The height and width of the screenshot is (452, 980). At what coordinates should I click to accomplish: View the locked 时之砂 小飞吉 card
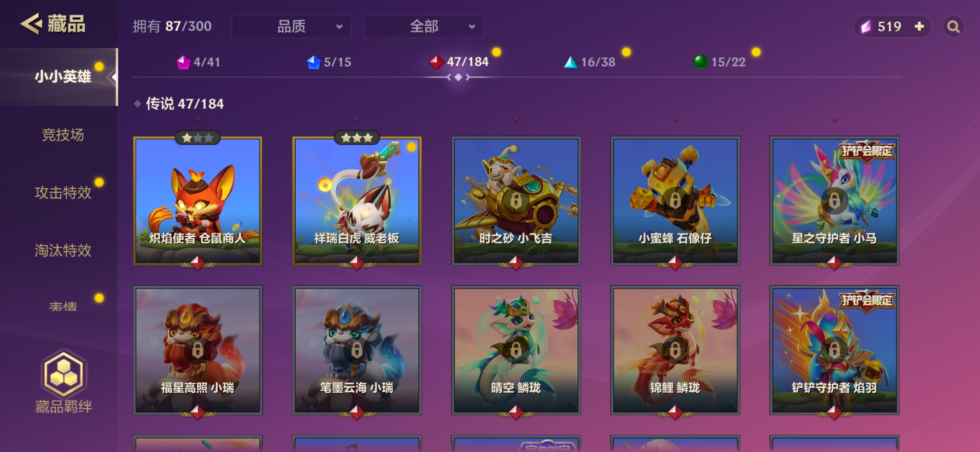coord(516,201)
